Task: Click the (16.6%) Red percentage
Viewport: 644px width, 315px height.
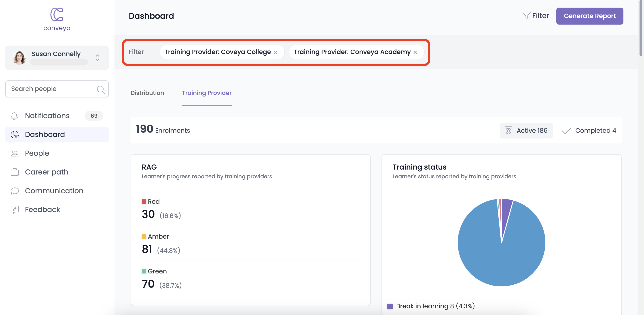Action: tap(170, 216)
